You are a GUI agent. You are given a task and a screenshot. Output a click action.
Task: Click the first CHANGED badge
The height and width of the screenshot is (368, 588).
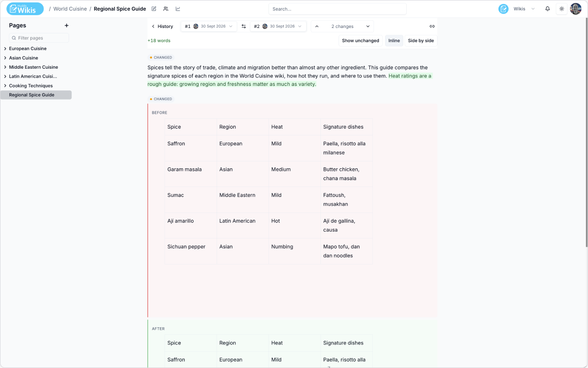coord(161,57)
